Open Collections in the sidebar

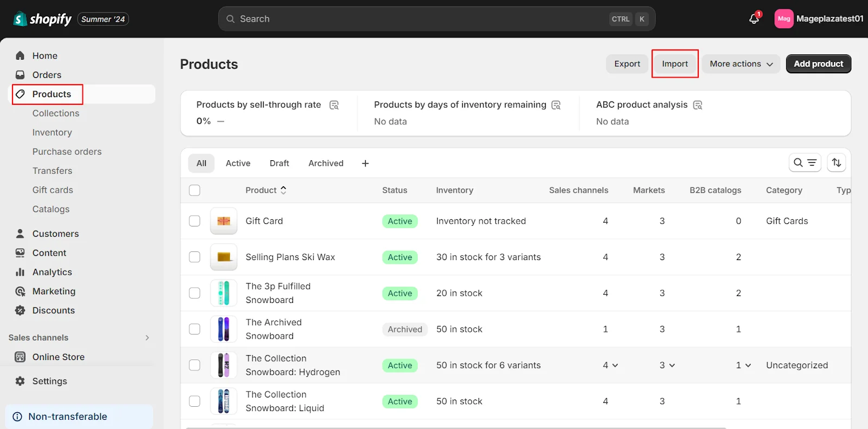point(56,113)
